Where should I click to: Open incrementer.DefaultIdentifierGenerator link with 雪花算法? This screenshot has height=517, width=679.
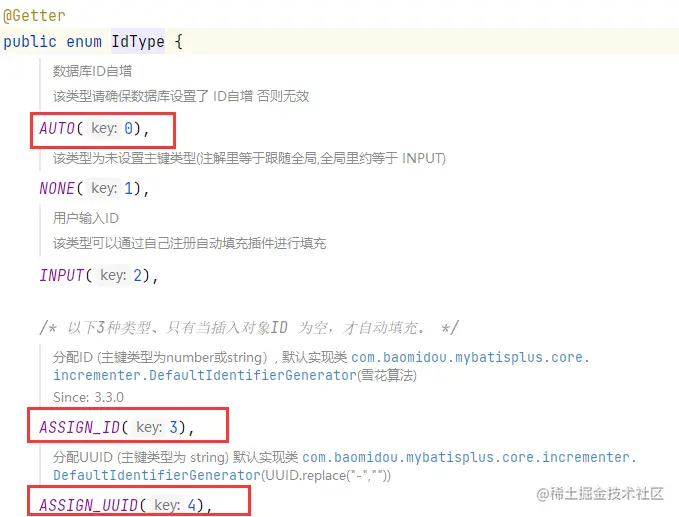pos(205,375)
